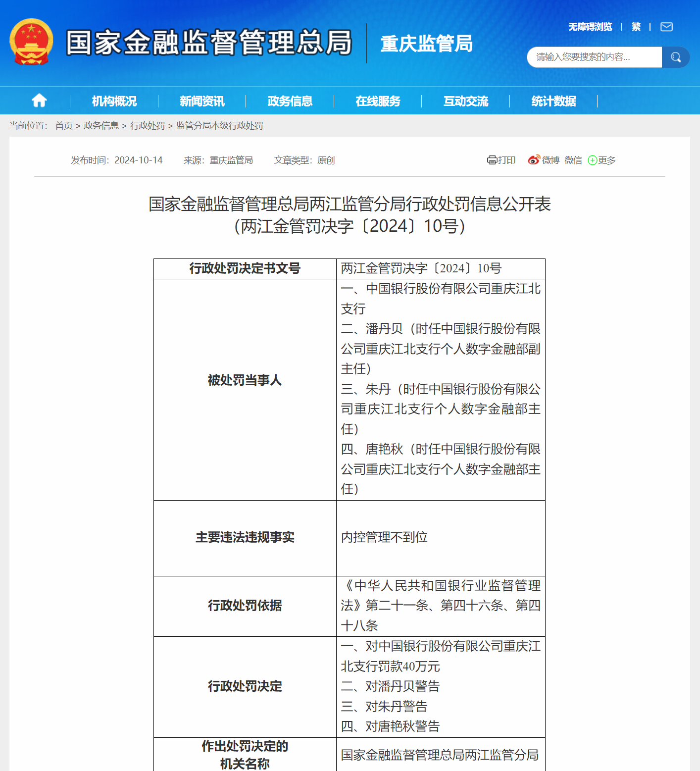Open the 在线服务 section
700x771 pixels.
[378, 100]
